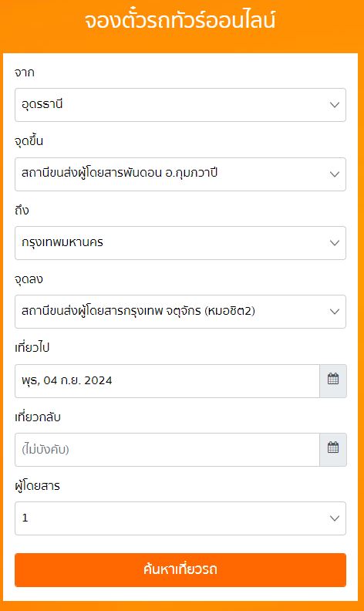Click the chevron arrow in the จาก field

[x=335, y=105]
